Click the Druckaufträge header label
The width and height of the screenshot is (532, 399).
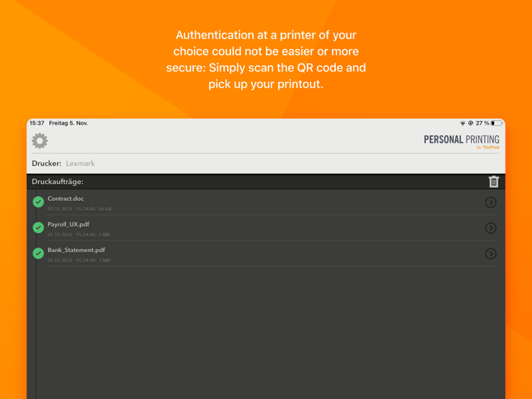pyautogui.click(x=57, y=182)
